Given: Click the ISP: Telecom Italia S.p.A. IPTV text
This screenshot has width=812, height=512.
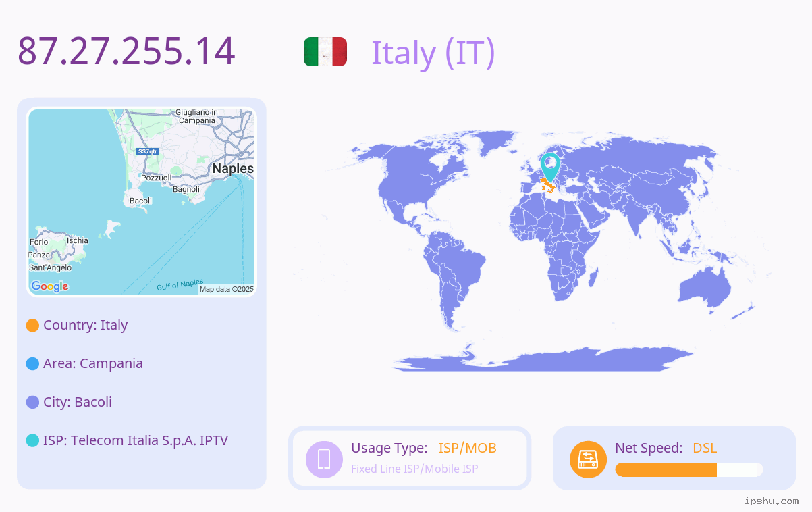Looking at the screenshot, I should tap(136, 441).
